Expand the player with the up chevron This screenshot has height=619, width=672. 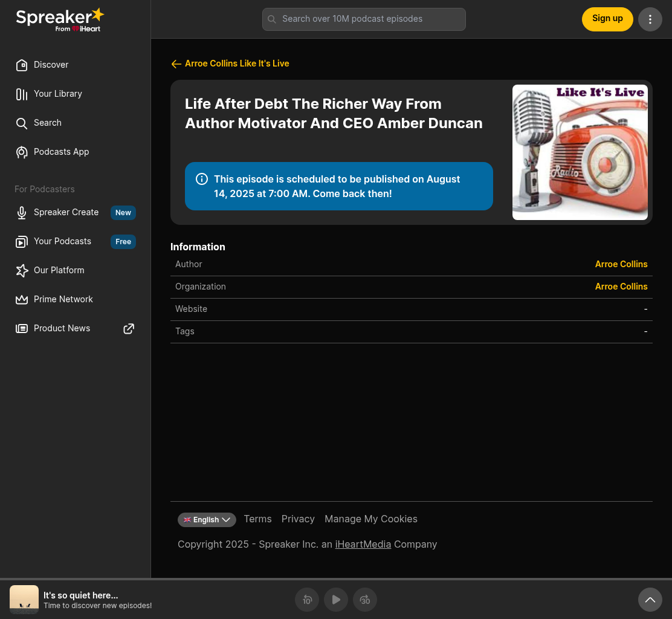650,600
